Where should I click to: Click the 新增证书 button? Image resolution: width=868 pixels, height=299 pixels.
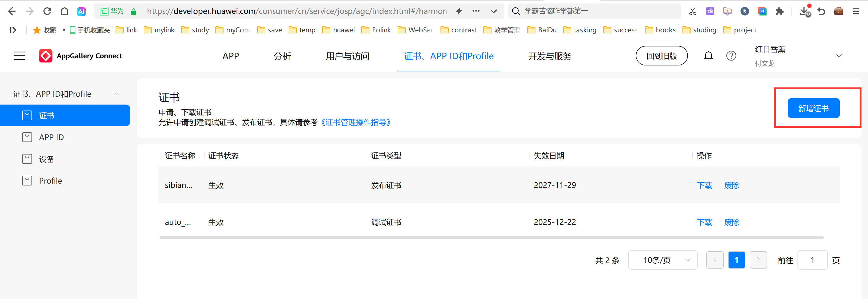click(813, 108)
